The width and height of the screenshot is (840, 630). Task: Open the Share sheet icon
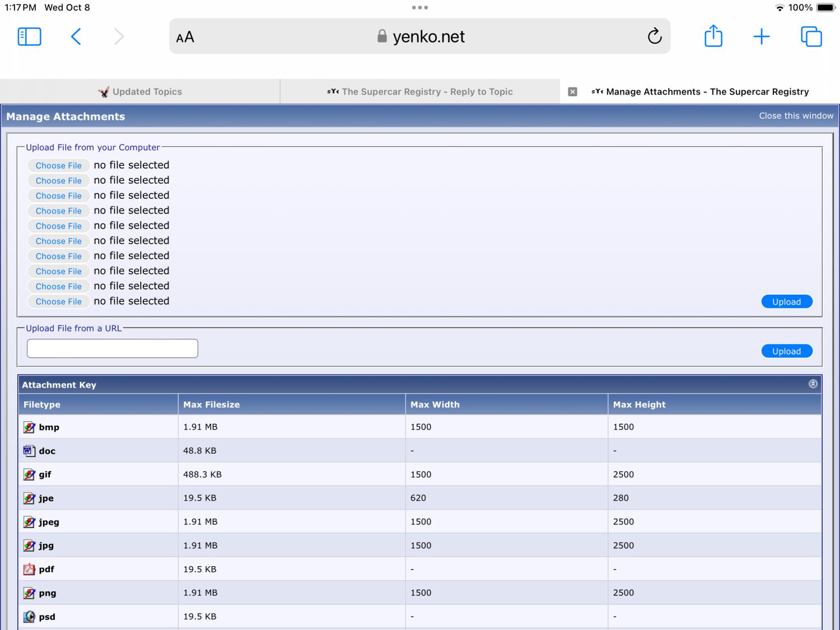click(x=713, y=37)
